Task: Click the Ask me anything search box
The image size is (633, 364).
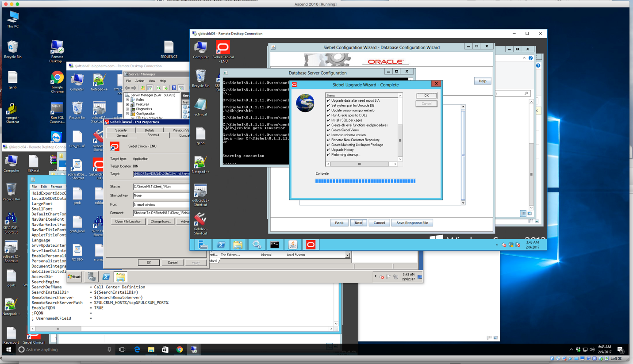Action: pos(65,350)
